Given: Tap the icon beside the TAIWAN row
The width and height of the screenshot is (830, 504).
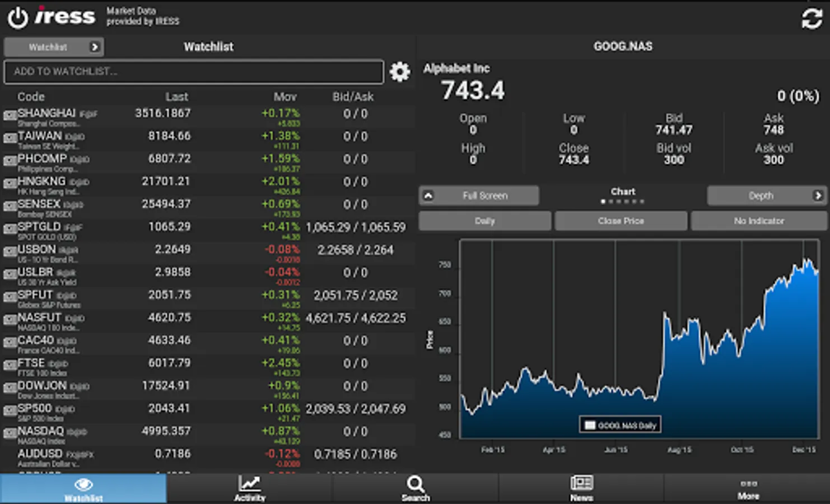Looking at the screenshot, I should pyautogui.click(x=10, y=138).
